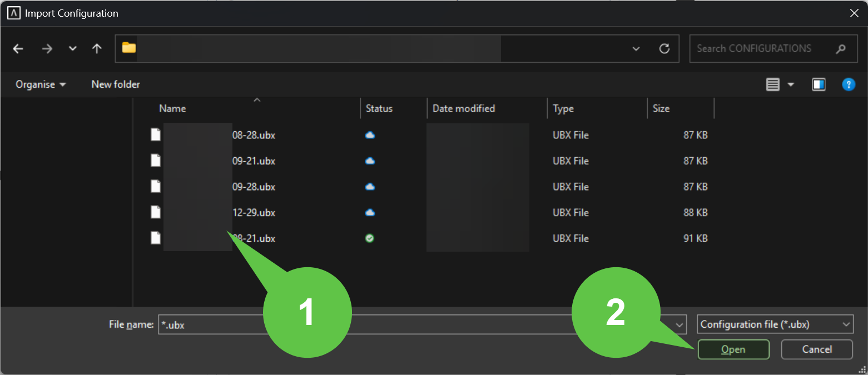Open the Configuration file (*.ubx) type dropdown

(775, 324)
